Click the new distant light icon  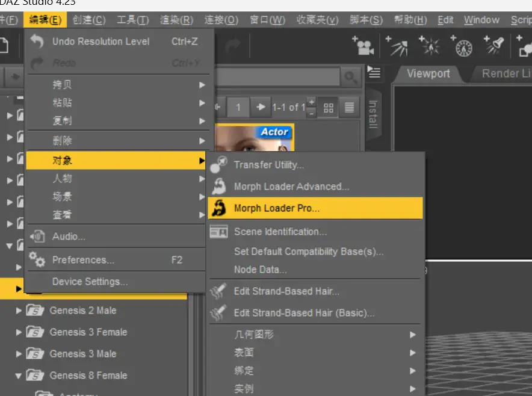[x=397, y=46]
